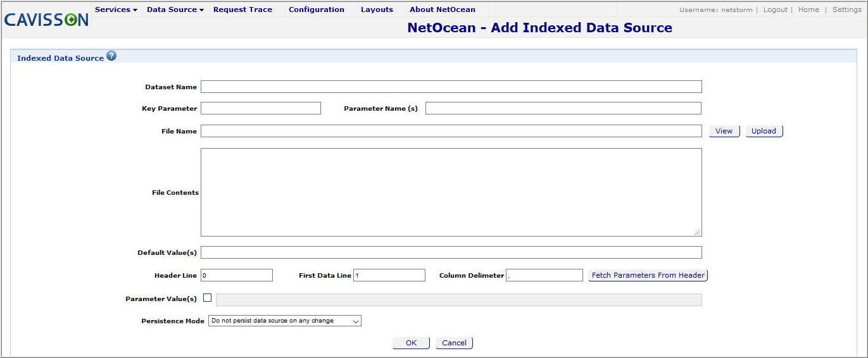Open About NetOcean
The width and height of the screenshot is (868, 358).
pyautogui.click(x=443, y=9)
